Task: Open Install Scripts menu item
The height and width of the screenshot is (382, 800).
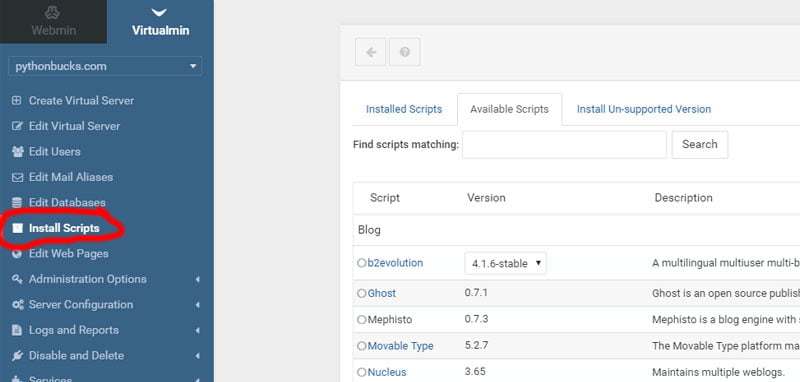Action: point(64,228)
